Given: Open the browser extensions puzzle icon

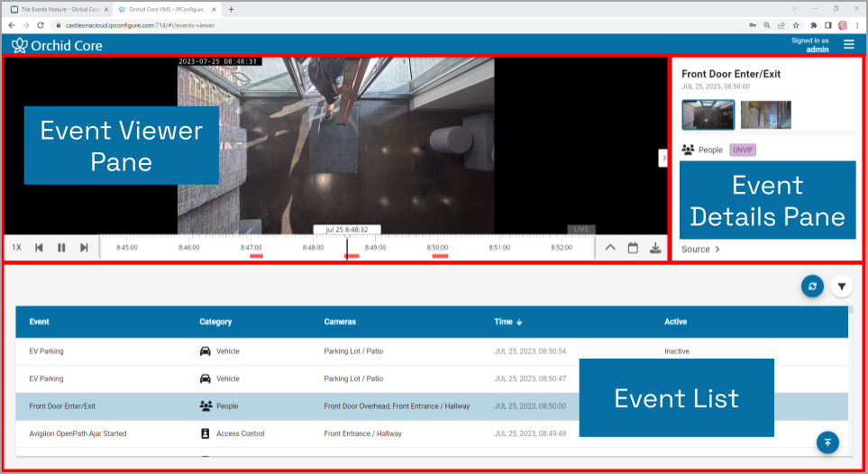Looking at the screenshot, I should [813, 25].
